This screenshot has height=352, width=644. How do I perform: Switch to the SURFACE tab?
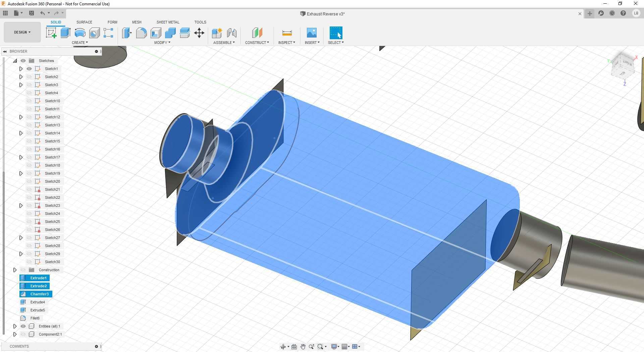click(x=84, y=22)
